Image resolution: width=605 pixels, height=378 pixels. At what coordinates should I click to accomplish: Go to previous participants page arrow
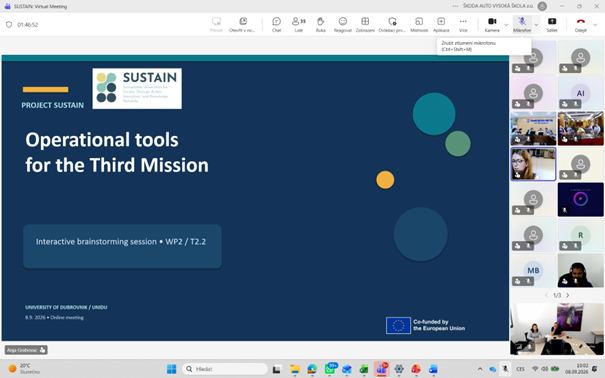point(546,295)
